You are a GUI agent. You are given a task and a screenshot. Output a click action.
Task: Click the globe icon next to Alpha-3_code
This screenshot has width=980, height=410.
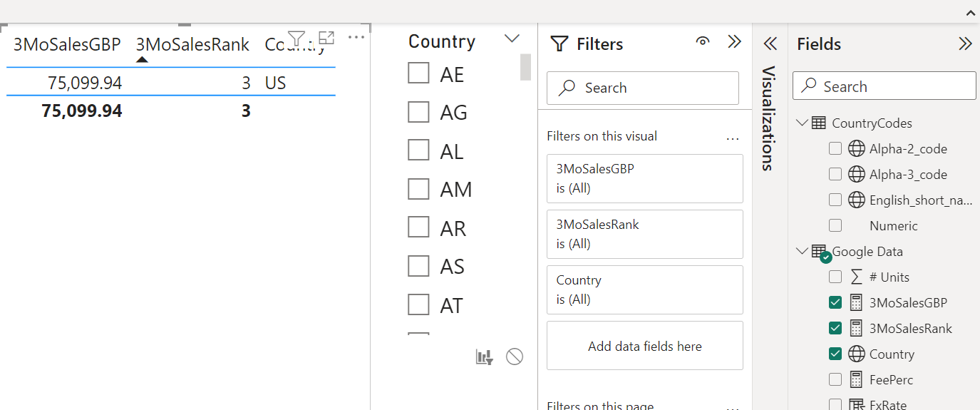pyautogui.click(x=856, y=174)
